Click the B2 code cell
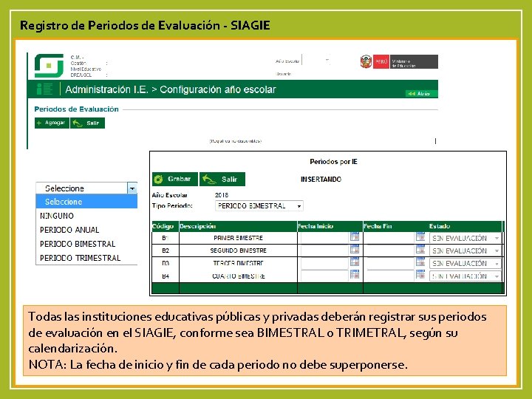 pyautogui.click(x=166, y=250)
